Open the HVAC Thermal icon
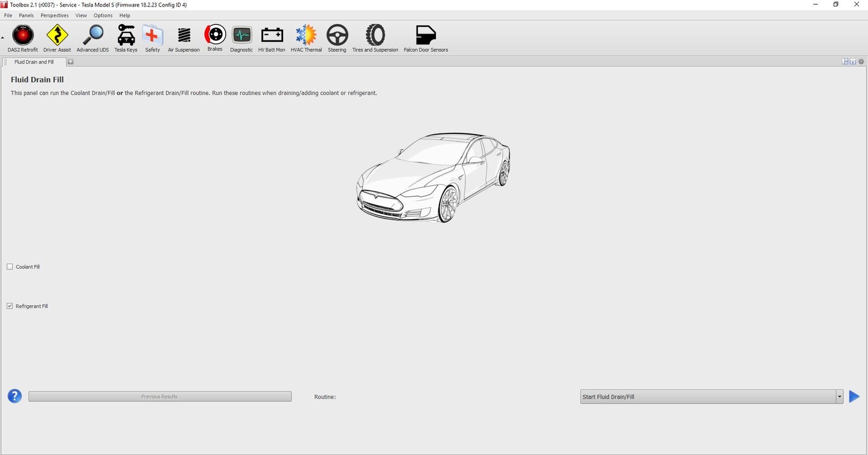868x455 pixels. [306, 36]
